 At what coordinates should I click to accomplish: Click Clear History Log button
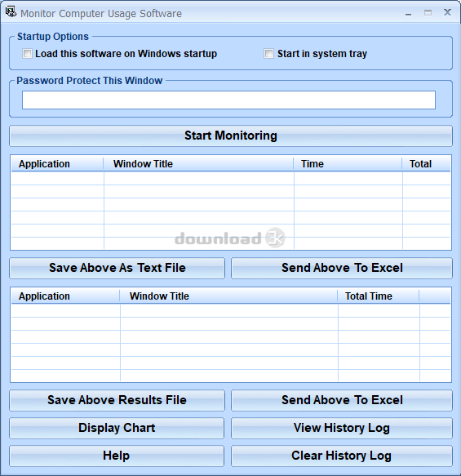pos(342,456)
